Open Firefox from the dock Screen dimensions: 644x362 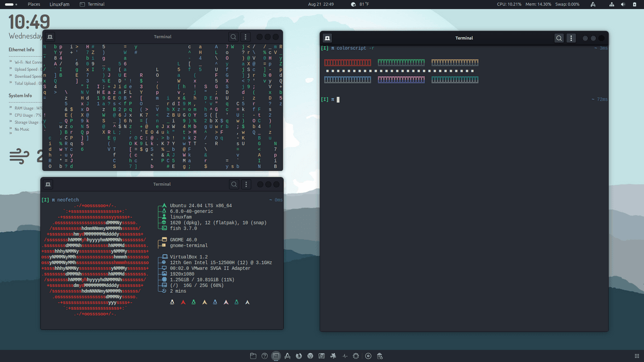[x=299, y=356]
